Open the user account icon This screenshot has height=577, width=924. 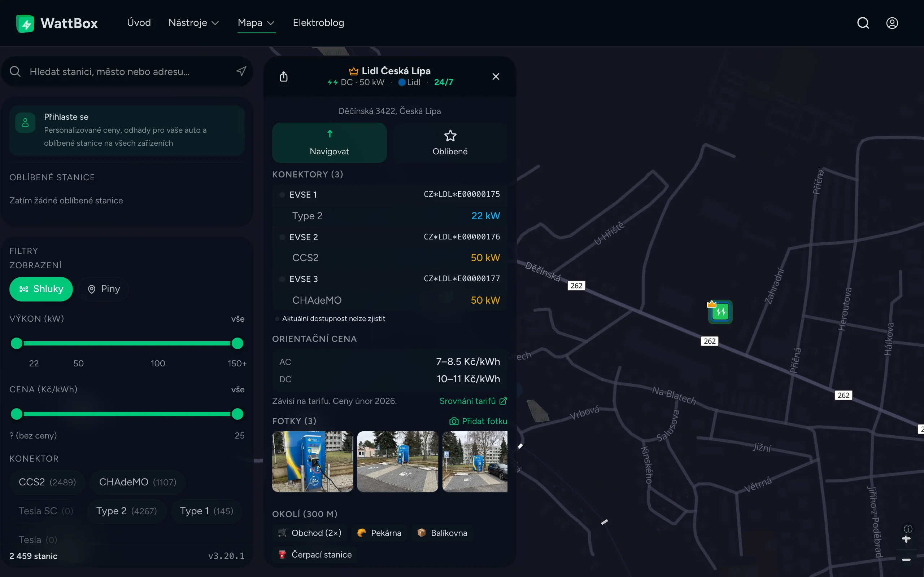[892, 23]
